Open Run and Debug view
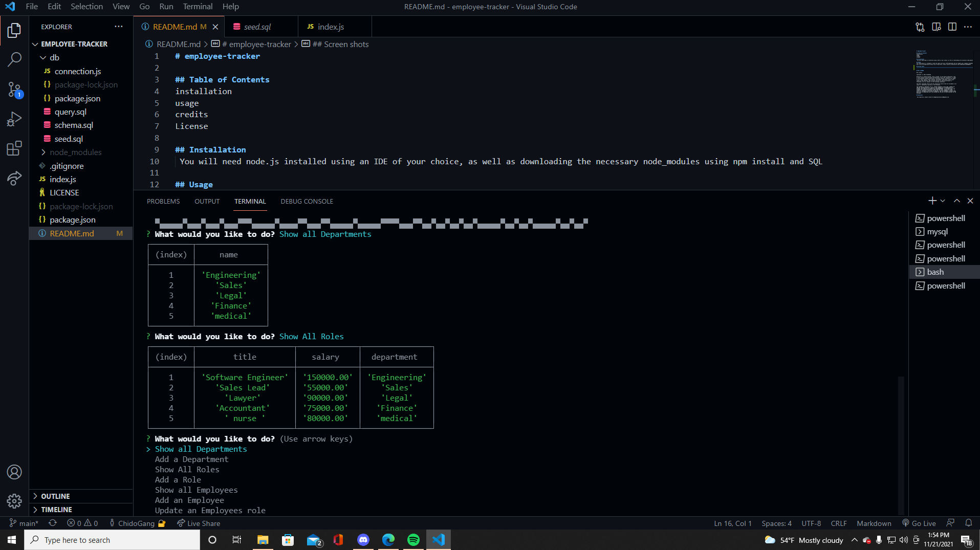This screenshot has width=980, height=550. (x=14, y=119)
